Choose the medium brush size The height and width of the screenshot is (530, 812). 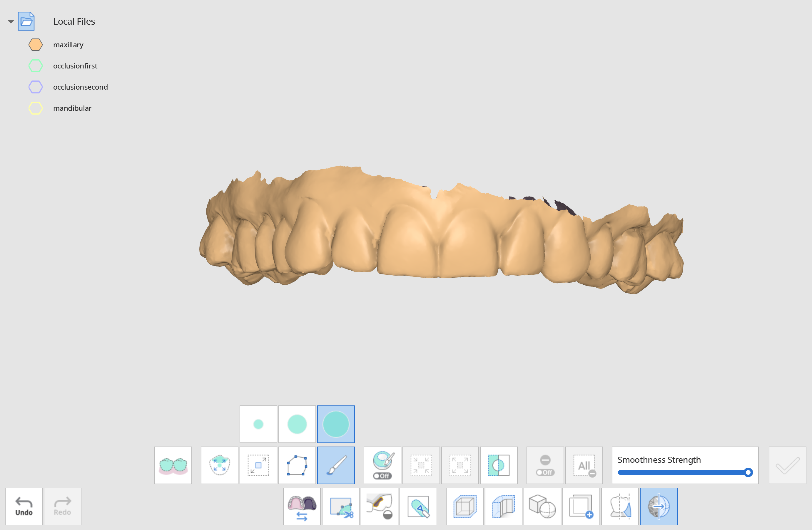click(x=297, y=424)
